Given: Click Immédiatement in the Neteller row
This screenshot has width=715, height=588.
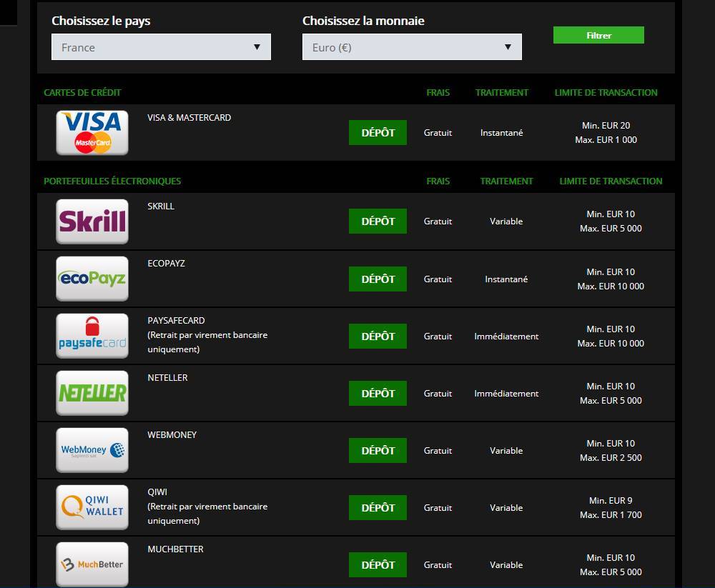Looking at the screenshot, I should pos(506,394).
